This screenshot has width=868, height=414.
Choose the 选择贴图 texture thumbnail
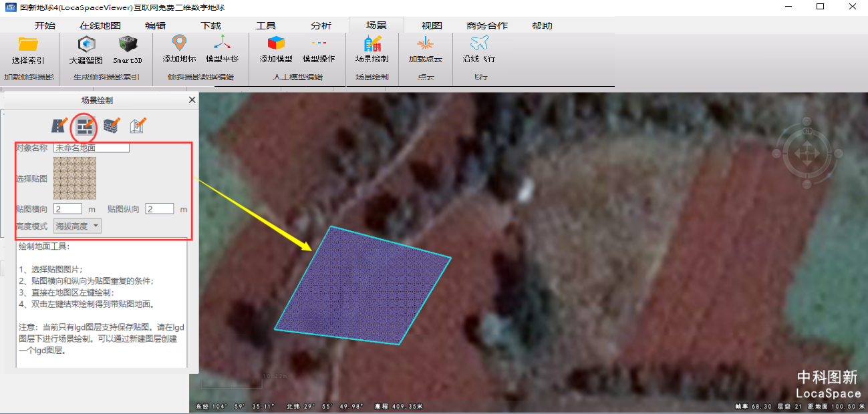[75, 178]
